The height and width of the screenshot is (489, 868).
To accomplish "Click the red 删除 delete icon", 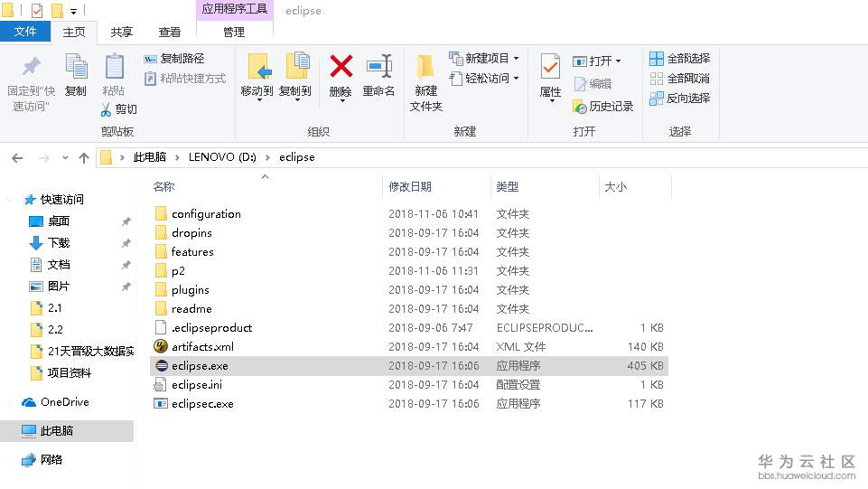I will coord(341,67).
